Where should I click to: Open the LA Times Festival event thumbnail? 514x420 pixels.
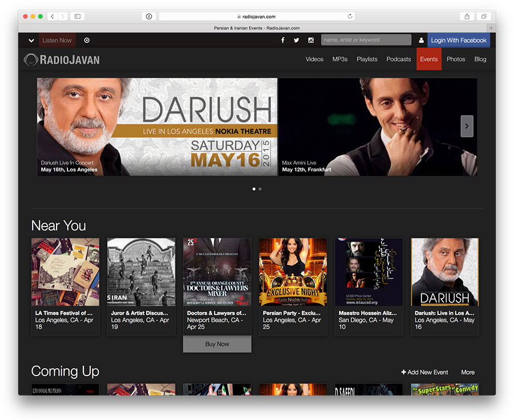tap(65, 272)
